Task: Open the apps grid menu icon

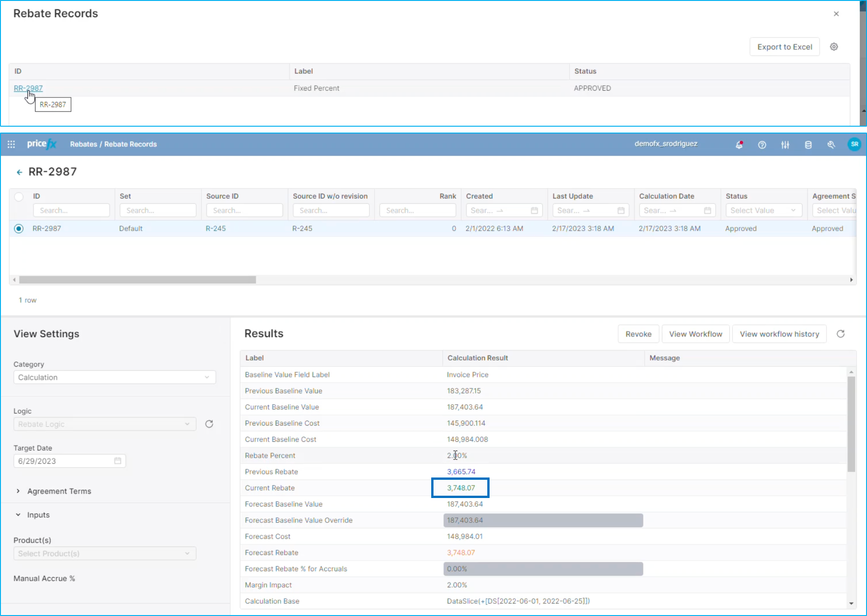Action: pos(11,144)
